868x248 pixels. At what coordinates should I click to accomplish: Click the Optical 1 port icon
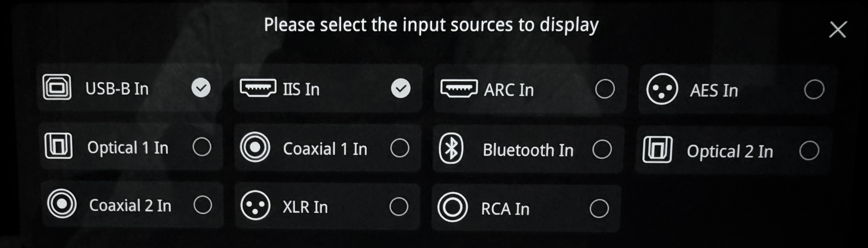point(58,146)
